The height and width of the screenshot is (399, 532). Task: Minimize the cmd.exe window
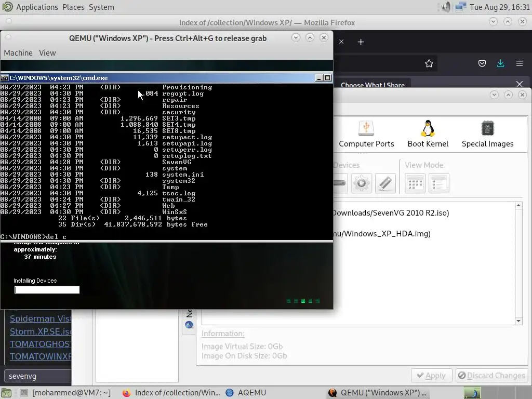319,78
